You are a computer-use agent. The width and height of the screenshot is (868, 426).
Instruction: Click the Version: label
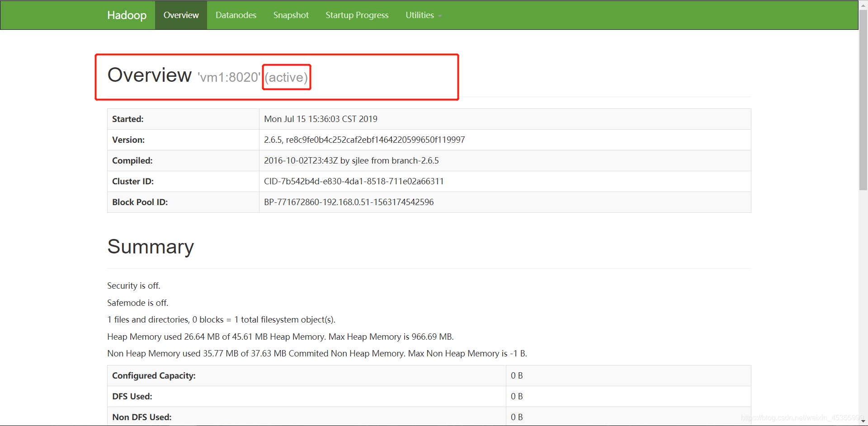click(x=128, y=140)
